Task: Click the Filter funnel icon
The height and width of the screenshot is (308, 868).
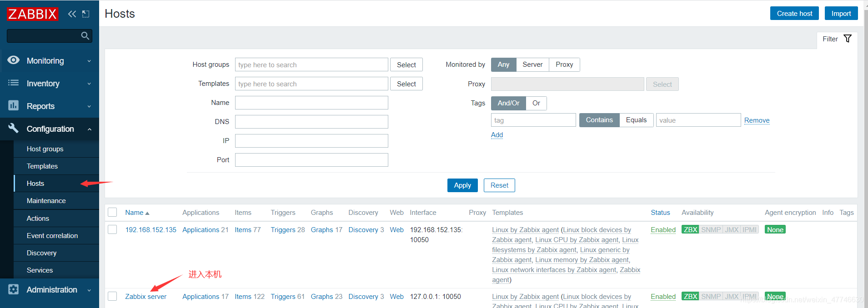Action: (x=848, y=39)
